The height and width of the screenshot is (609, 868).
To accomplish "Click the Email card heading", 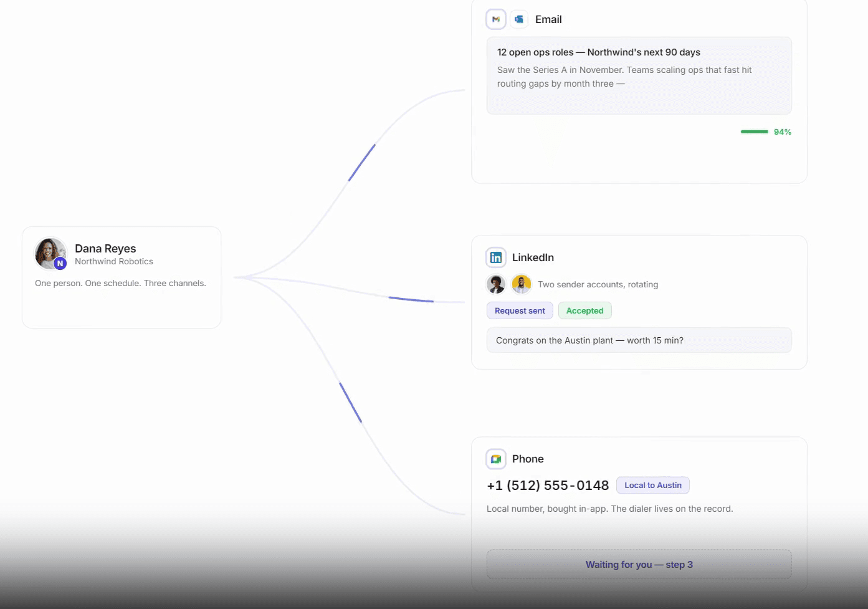I will 548,19.
